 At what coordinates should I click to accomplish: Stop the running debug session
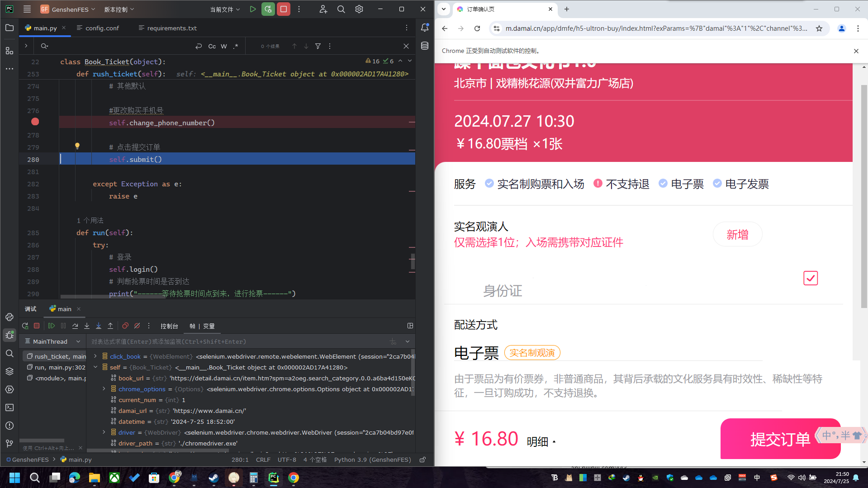pos(37,326)
